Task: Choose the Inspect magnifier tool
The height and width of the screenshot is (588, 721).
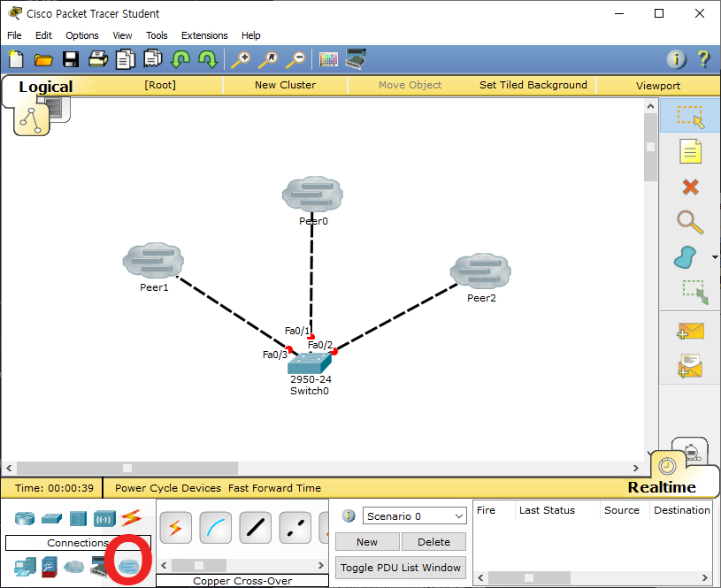Action: pyautogui.click(x=690, y=222)
